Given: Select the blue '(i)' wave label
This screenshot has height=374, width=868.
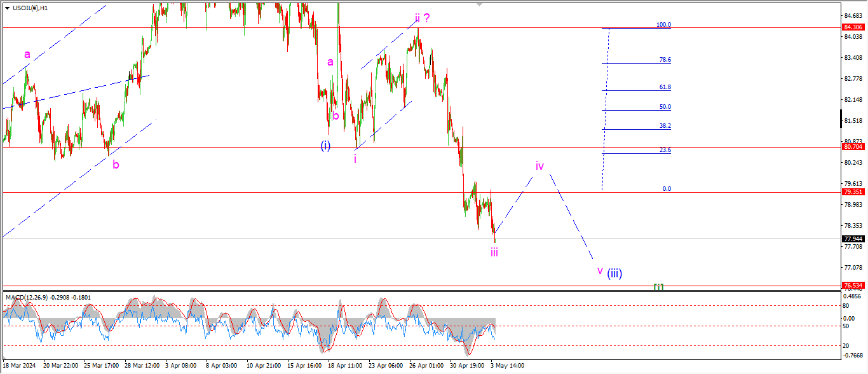Looking at the screenshot, I should point(325,146).
